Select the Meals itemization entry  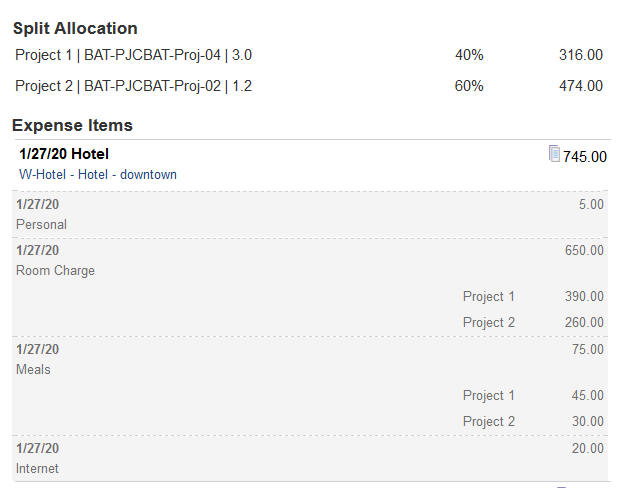tap(33, 369)
